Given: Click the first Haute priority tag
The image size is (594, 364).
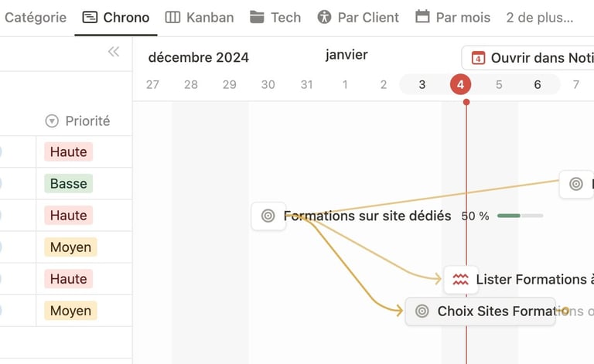Looking at the screenshot, I should pyautogui.click(x=69, y=151).
